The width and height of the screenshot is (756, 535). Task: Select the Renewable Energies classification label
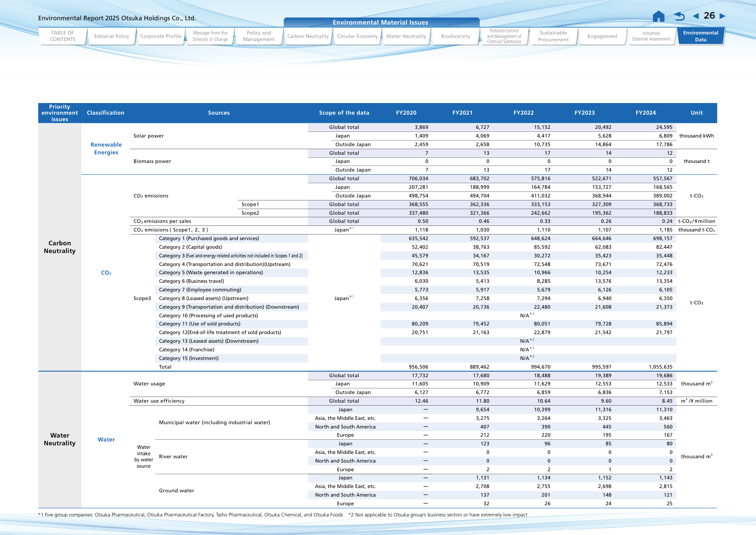click(106, 149)
